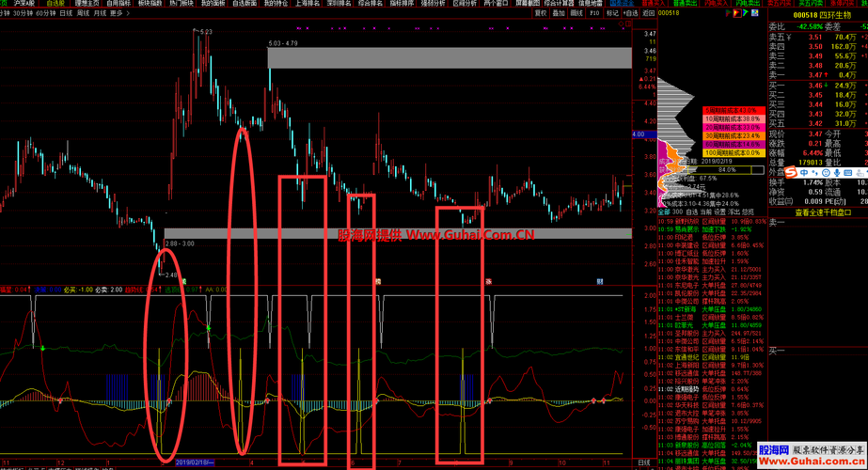Image resolution: width=868 pixels, height=470 pixels.
Task: Click Sogou punctuation mode icon
Action: pyautogui.click(x=814, y=173)
